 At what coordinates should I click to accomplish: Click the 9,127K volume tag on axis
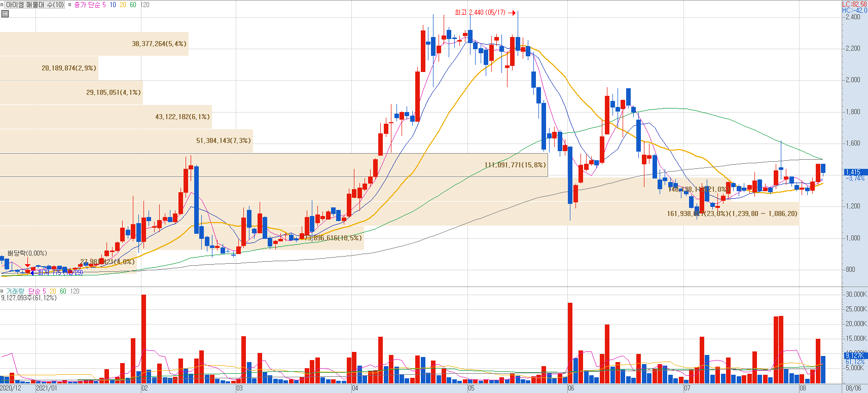[855, 355]
